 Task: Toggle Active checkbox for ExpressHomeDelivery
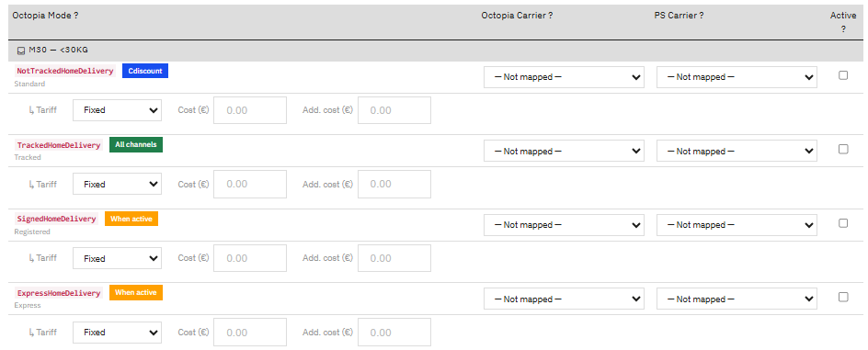[843, 297]
